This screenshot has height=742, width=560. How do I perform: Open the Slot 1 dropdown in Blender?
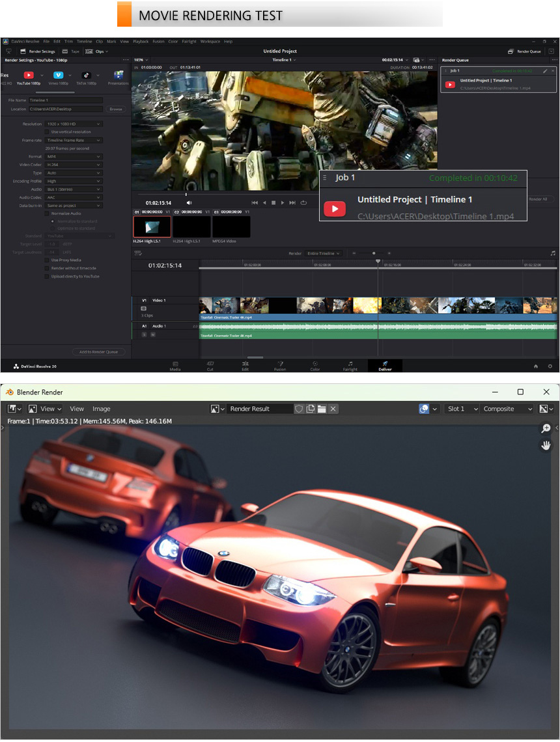coord(462,409)
